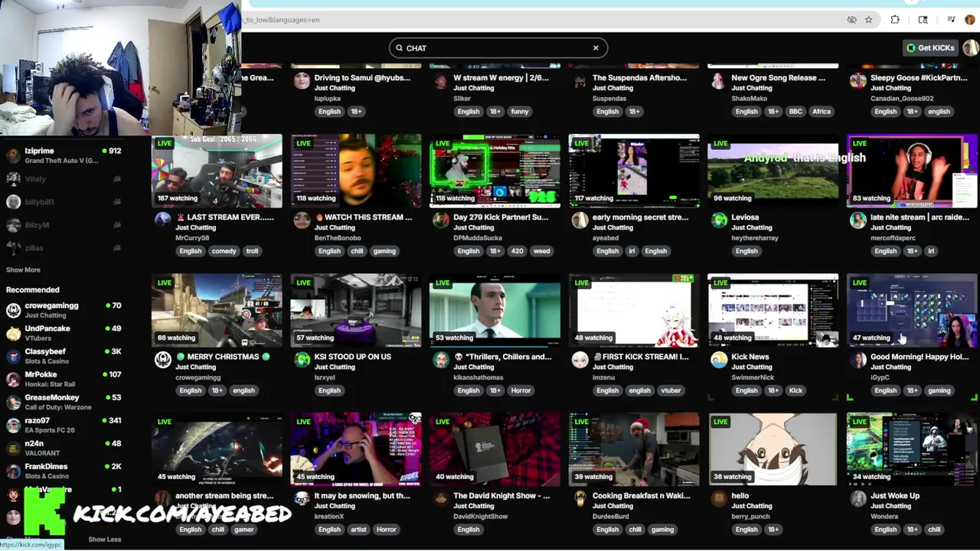Open Just Chatting category under Kick News
980x551 pixels.
pos(752,367)
